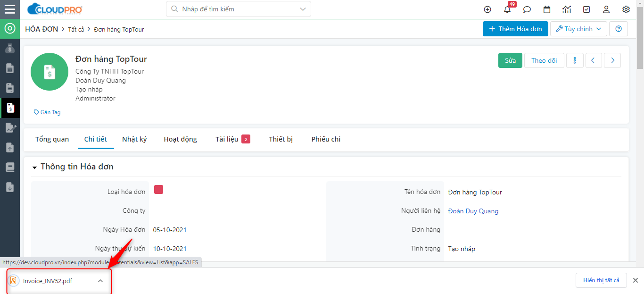Open the table grid sidebar icon
644x294 pixels.
point(10,68)
